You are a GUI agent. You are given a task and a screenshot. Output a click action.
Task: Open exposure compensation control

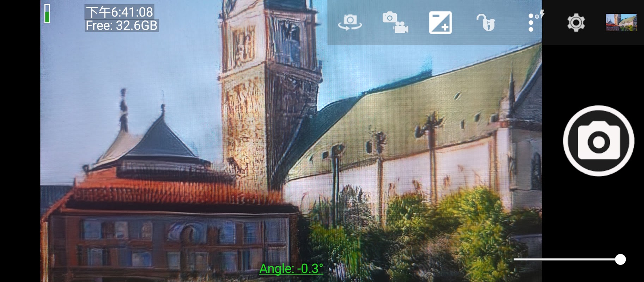[440, 23]
